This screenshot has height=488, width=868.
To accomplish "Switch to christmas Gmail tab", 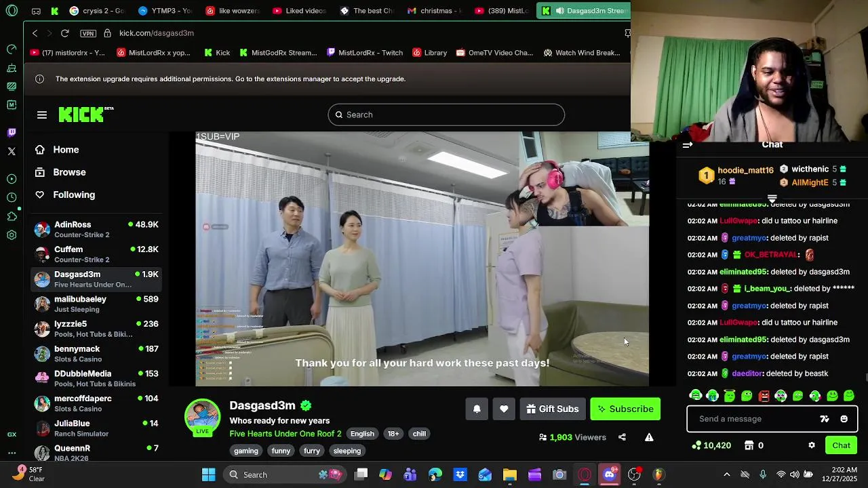I will point(434,11).
